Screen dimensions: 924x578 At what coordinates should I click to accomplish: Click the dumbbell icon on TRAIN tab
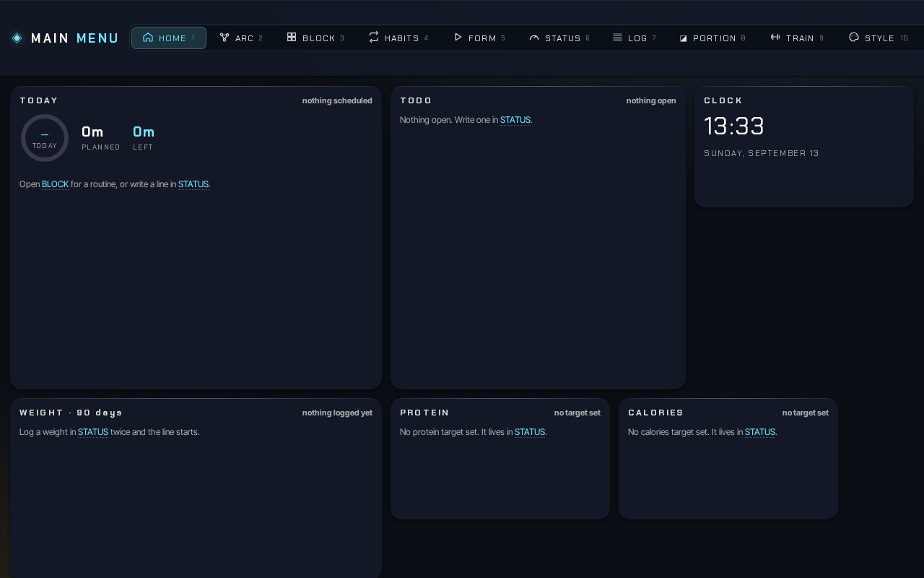pyautogui.click(x=775, y=37)
